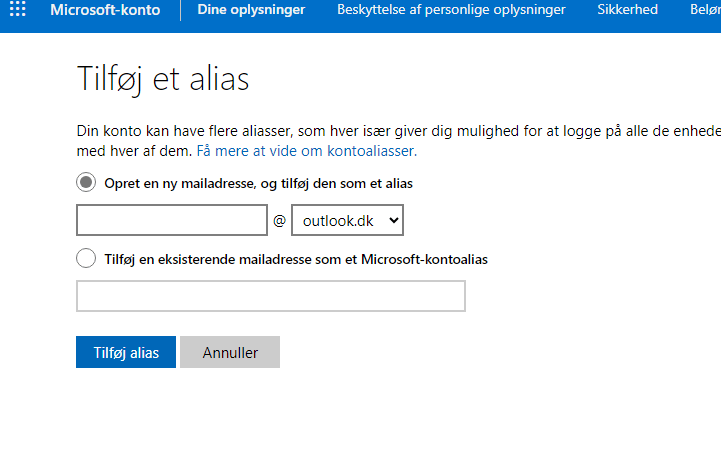Open the Sikkerhed tab

tap(627, 10)
